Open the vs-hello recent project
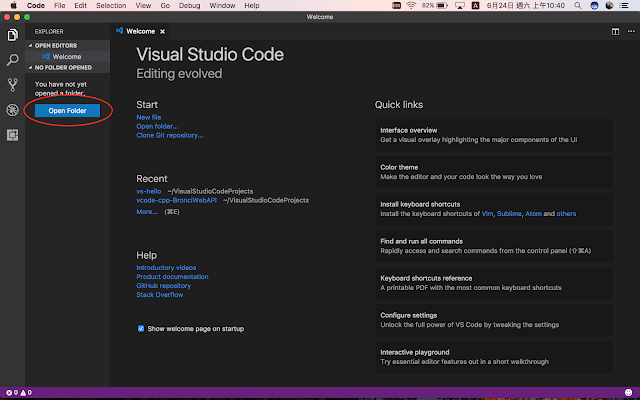640x400 pixels. tap(148, 191)
